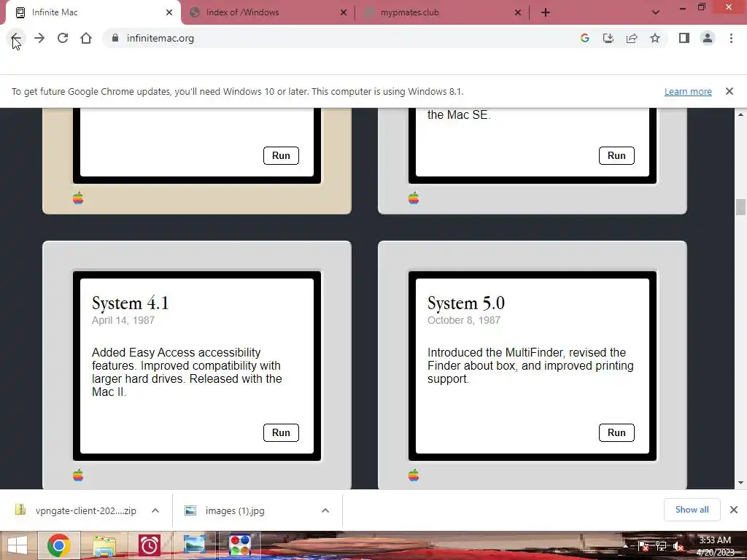747x560 pixels.
Task: Click the page scrollbar up arrow
Action: (741, 114)
